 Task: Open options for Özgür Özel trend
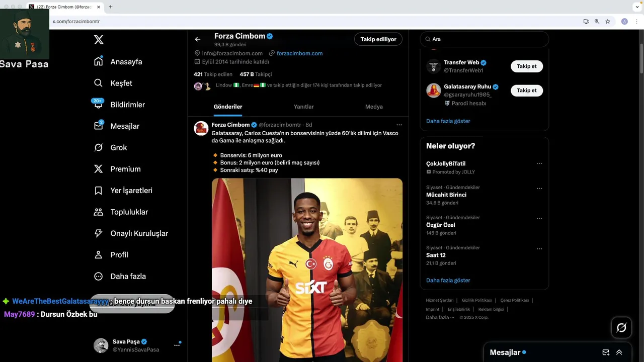pos(539,219)
